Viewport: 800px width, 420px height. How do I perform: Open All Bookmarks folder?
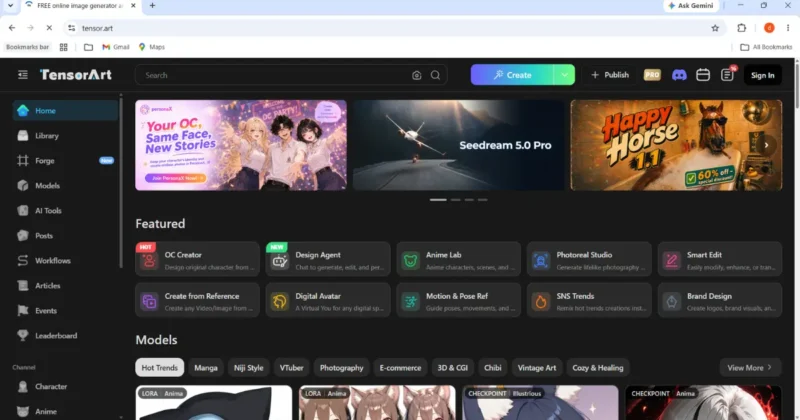(766, 47)
